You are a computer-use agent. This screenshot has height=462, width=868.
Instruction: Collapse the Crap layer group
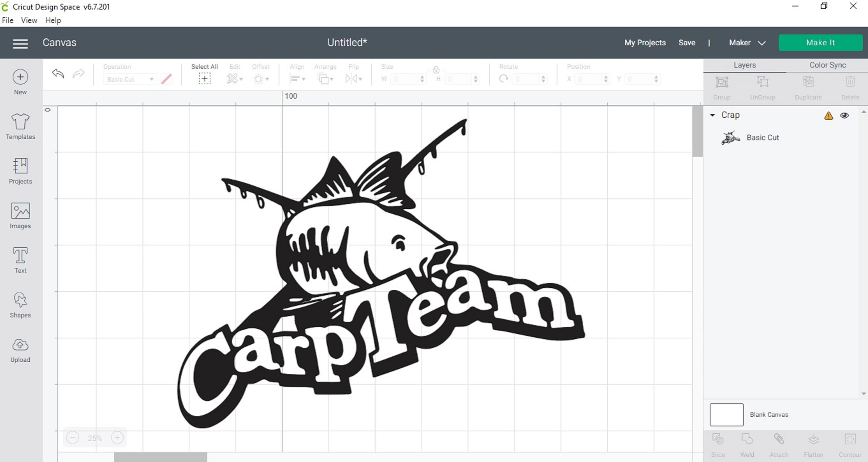pyautogui.click(x=713, y=115)
